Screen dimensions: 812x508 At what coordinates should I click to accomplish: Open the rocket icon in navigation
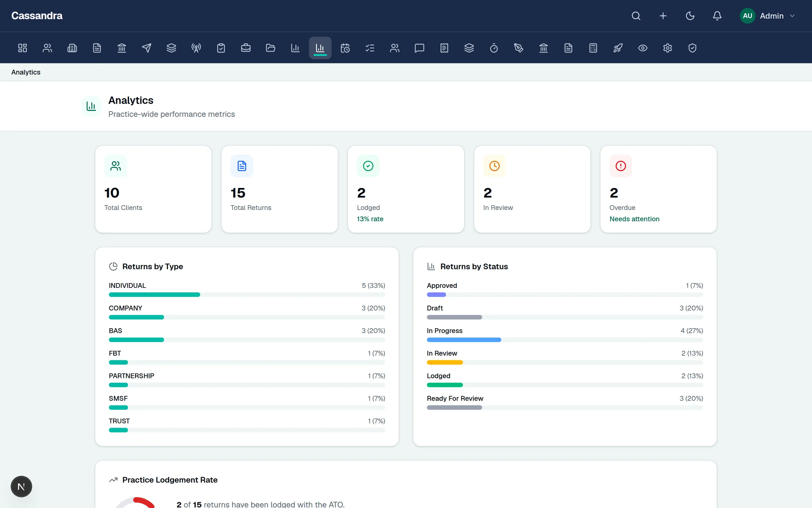coord(618,48)
